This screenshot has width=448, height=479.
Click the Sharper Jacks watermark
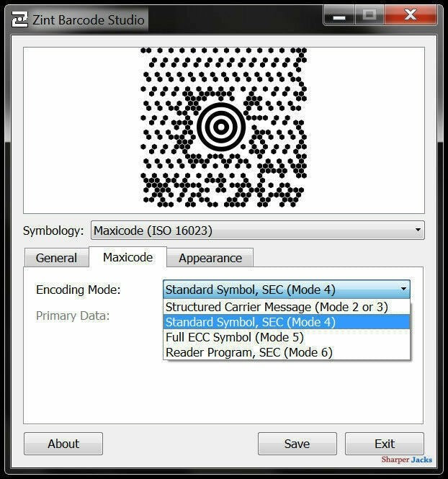pyautogui.click(x=406, y=460)
